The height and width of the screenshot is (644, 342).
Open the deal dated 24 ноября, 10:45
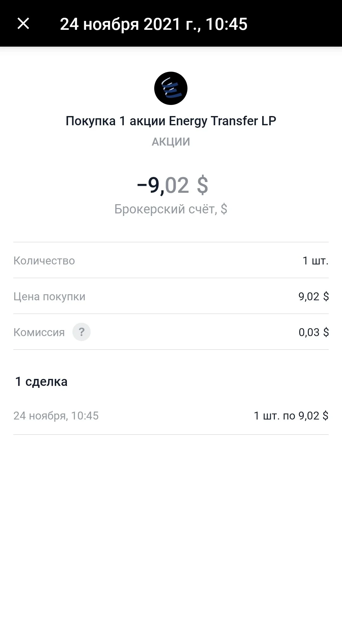[171, 416]
